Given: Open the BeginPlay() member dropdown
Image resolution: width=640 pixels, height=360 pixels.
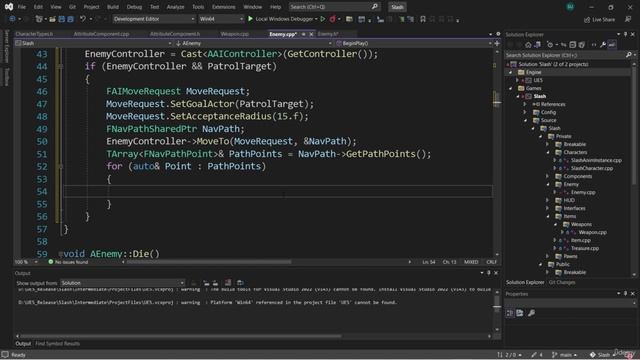Looking at the screenshot, I should tap(413, 43).
